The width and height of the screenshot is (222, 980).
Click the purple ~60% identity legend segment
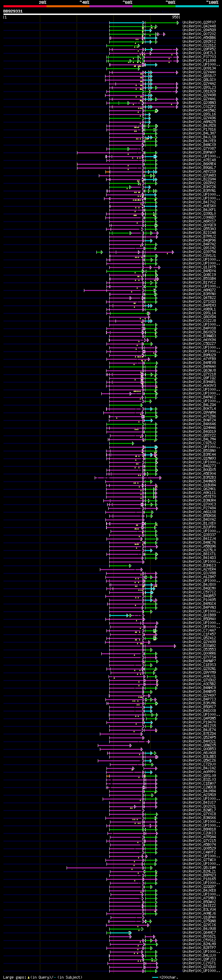111,6
